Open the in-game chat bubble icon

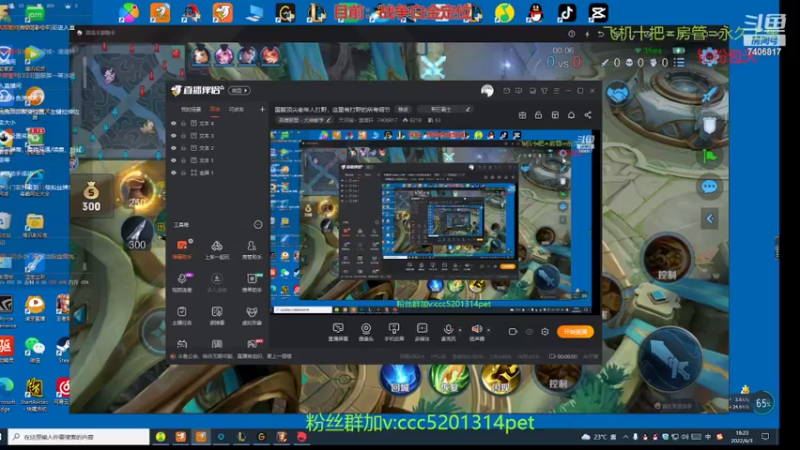coord(709,187)
